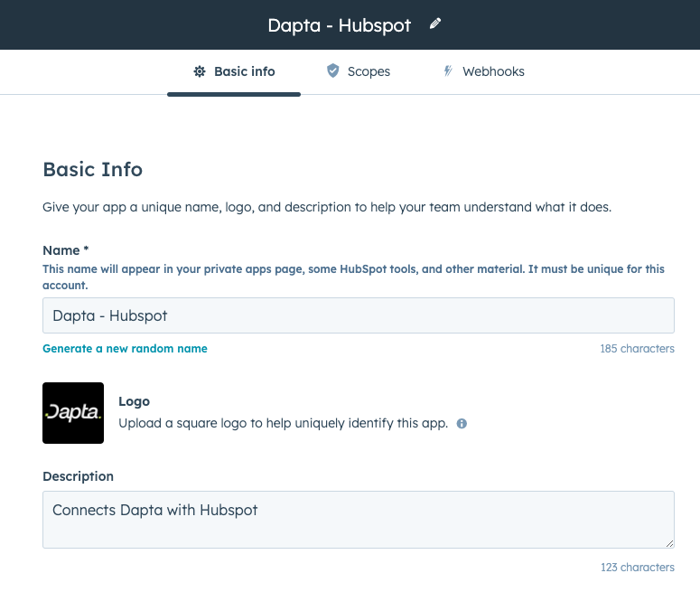Click the Name field label

65,250
